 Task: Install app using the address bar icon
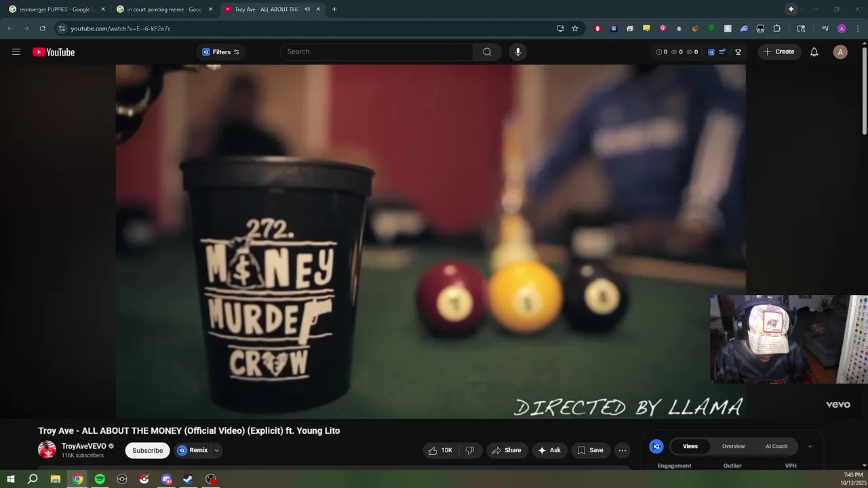point(560,28)
